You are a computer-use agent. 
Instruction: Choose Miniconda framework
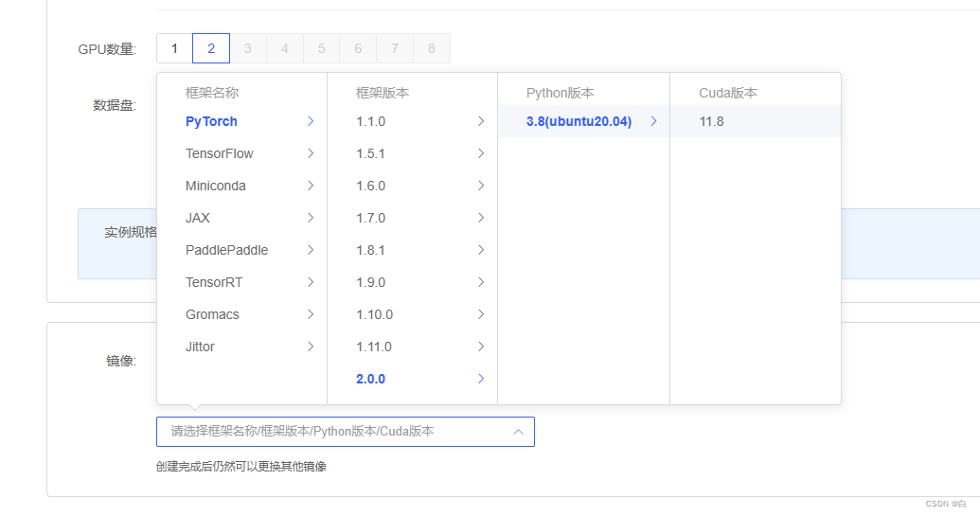point(241,186)
